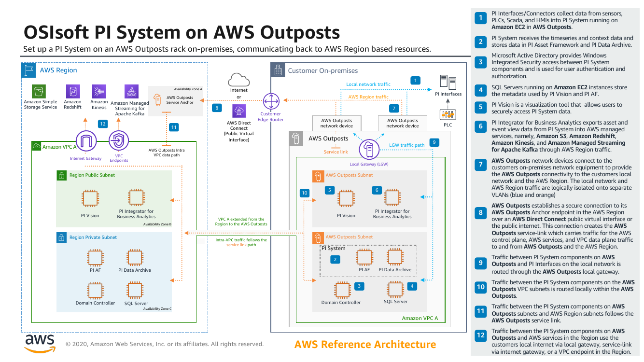Select the "AWS Reference Architecture" footer text
Screen dimensions: 644x362
[x=365, y=345]
